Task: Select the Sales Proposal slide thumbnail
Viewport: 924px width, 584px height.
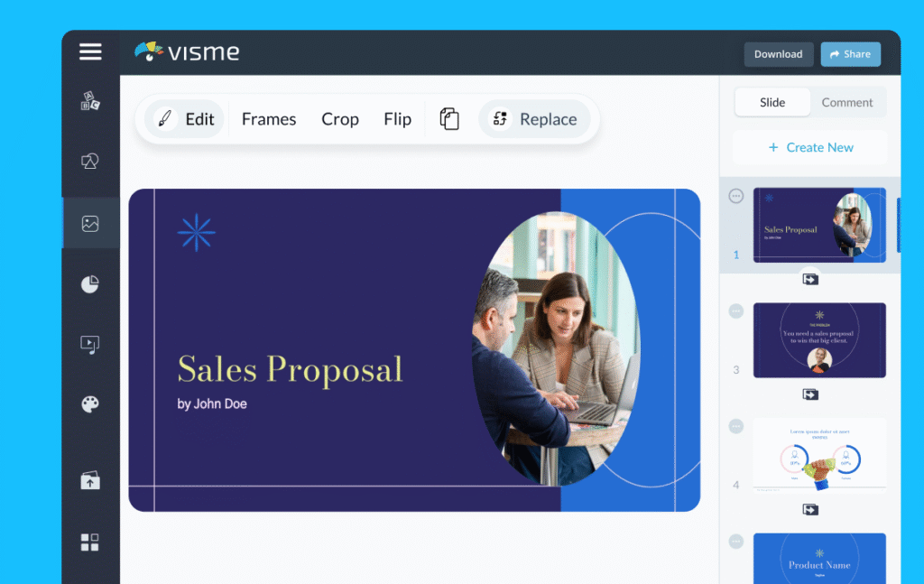Action: click(x=819, y=225)
